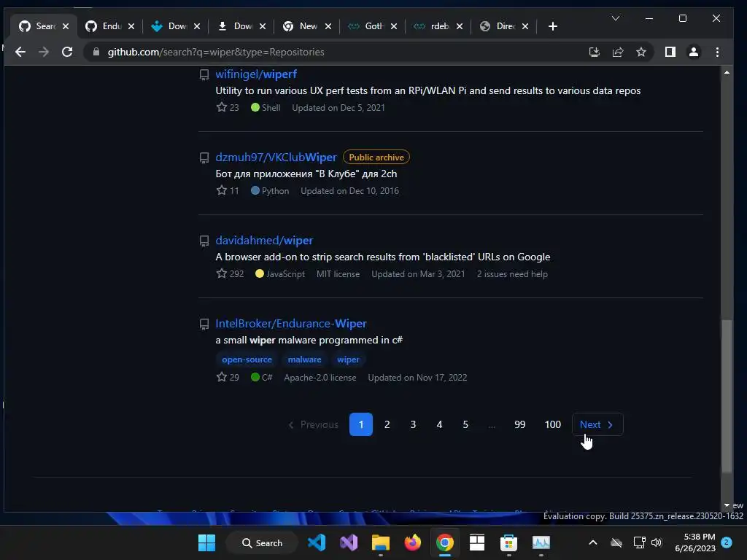Go to results page 100
This screenshot has height=560, width=747.
click(x=553, y=424)
